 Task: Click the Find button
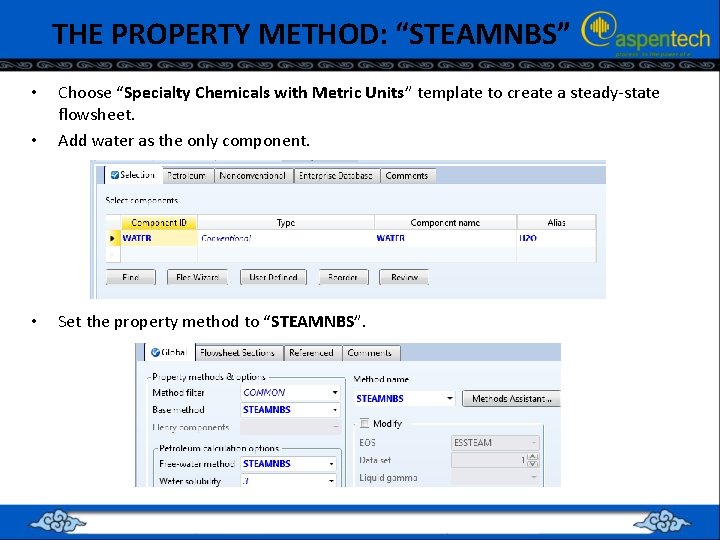point(131,277)
